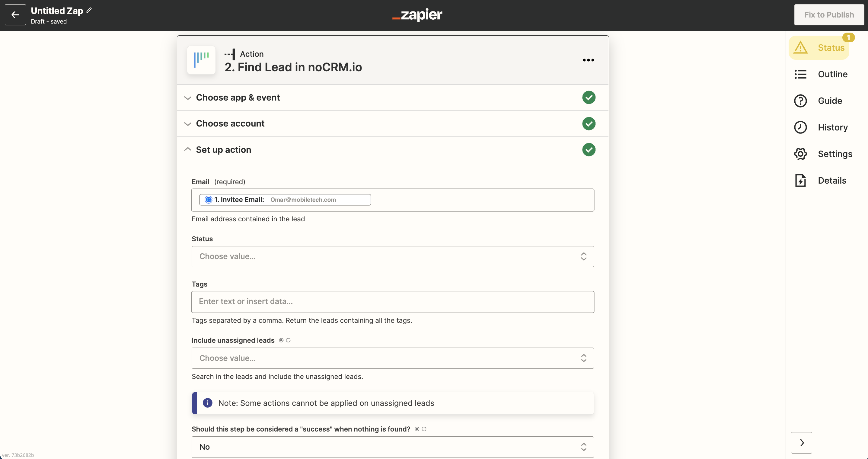
Task: Select first radio for success when nothing found
Action: [x=417, y=429]
